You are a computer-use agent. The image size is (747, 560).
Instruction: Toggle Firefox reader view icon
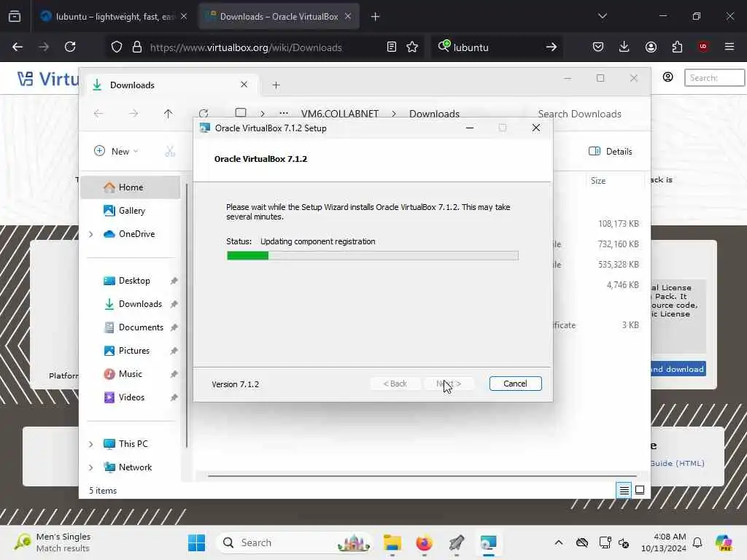point(391,47)
